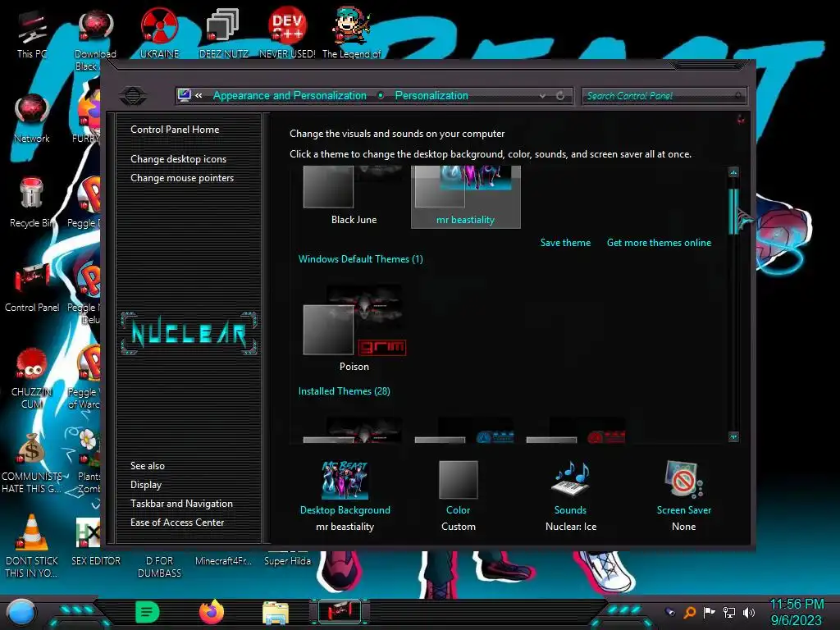Open the Recycle Bin
This screenshot has height=630, width=840.
32,203
